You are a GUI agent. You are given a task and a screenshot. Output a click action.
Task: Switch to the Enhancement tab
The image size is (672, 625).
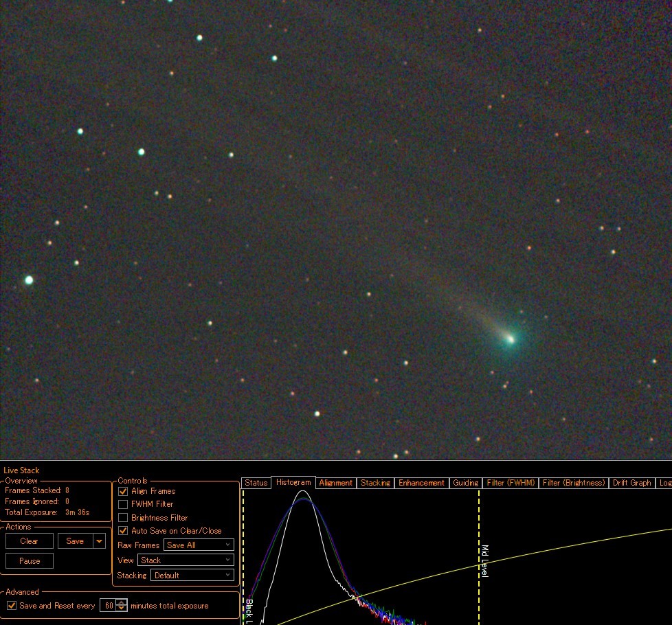pos(421,483)
